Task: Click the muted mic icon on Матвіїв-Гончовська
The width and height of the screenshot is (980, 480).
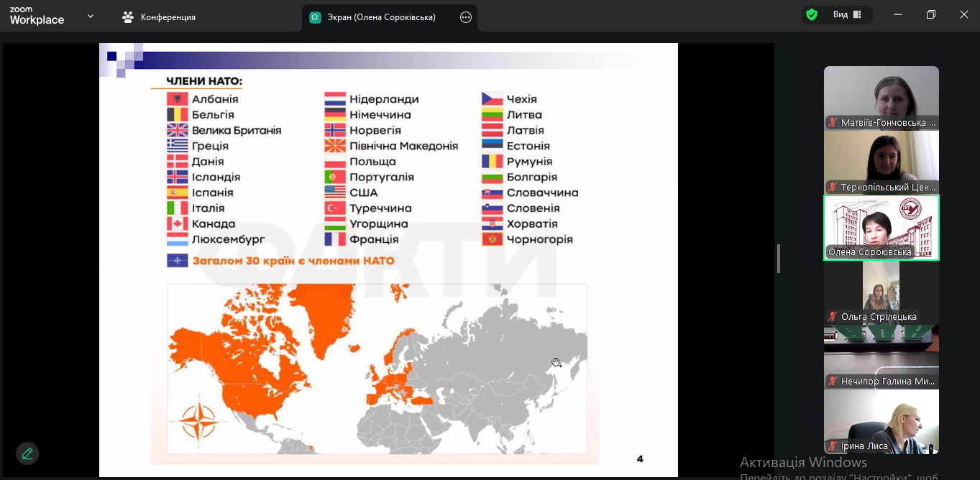Action: [x=833, y=123]
